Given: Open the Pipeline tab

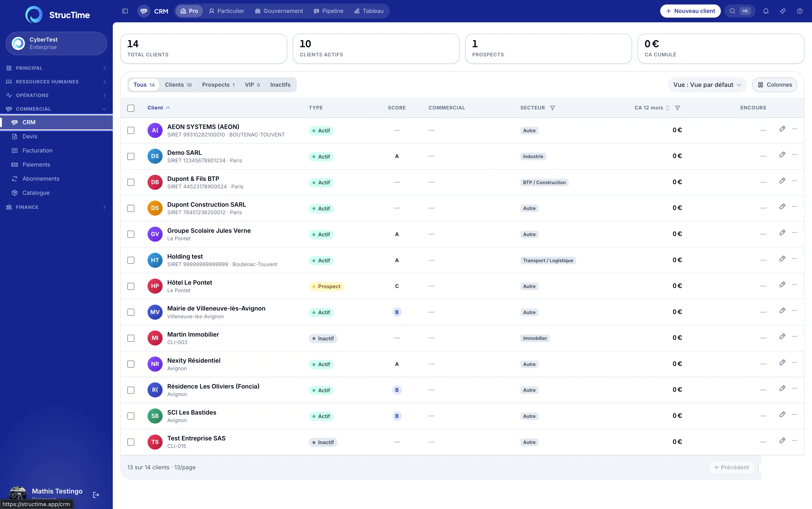Looking at the screenshot, I should click(328, 11).
